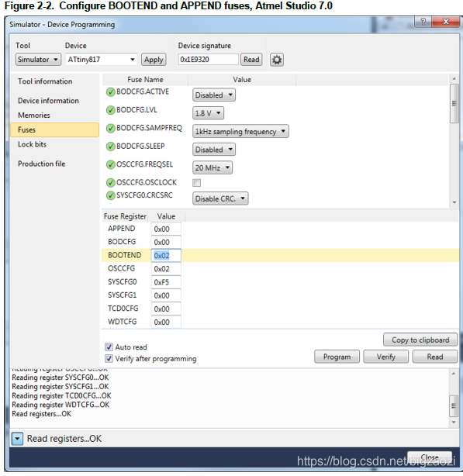Collapse status panel with blue arrow button
The width and height of the screenshot is (463, 476).
point(17,439)
